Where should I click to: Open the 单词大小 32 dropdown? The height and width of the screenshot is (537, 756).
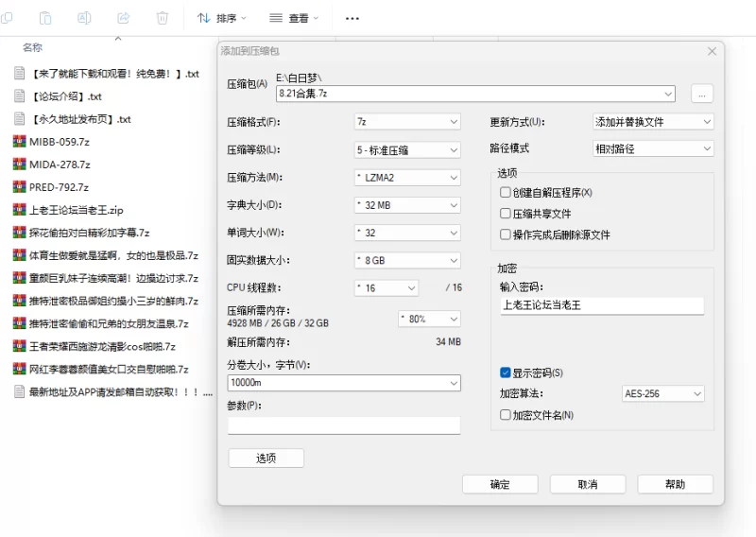click(407, 233)
